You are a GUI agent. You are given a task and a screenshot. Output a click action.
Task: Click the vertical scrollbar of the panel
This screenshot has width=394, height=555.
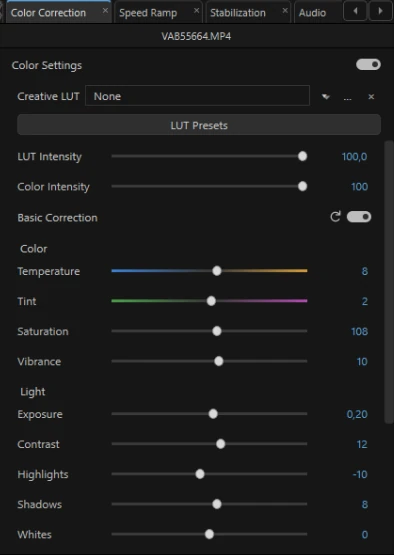coord(389,282)
